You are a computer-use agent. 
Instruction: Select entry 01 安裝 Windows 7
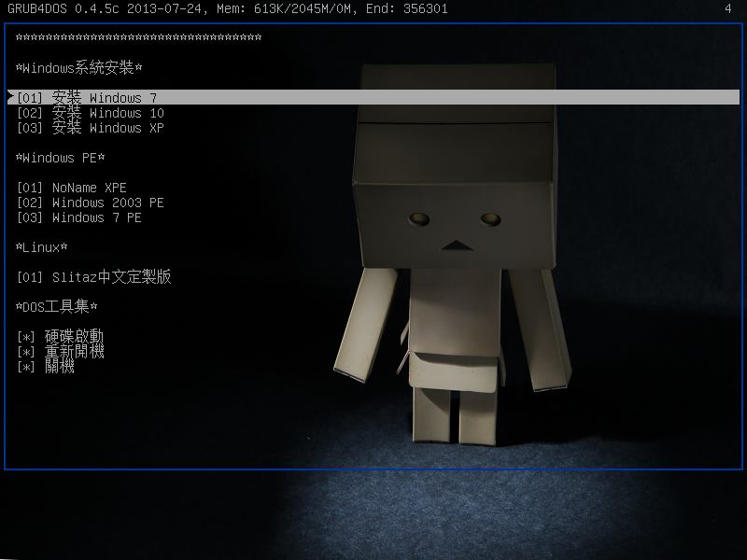[x=373, y=97]
